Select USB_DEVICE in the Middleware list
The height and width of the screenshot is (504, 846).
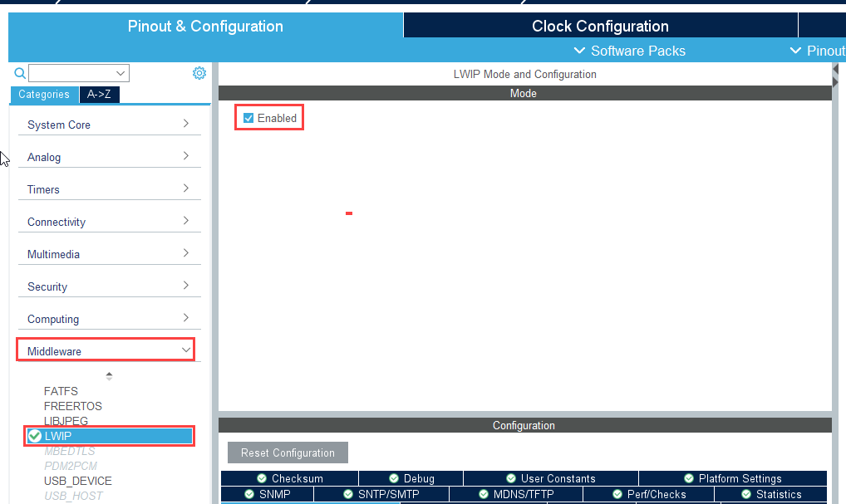[78, 481]
